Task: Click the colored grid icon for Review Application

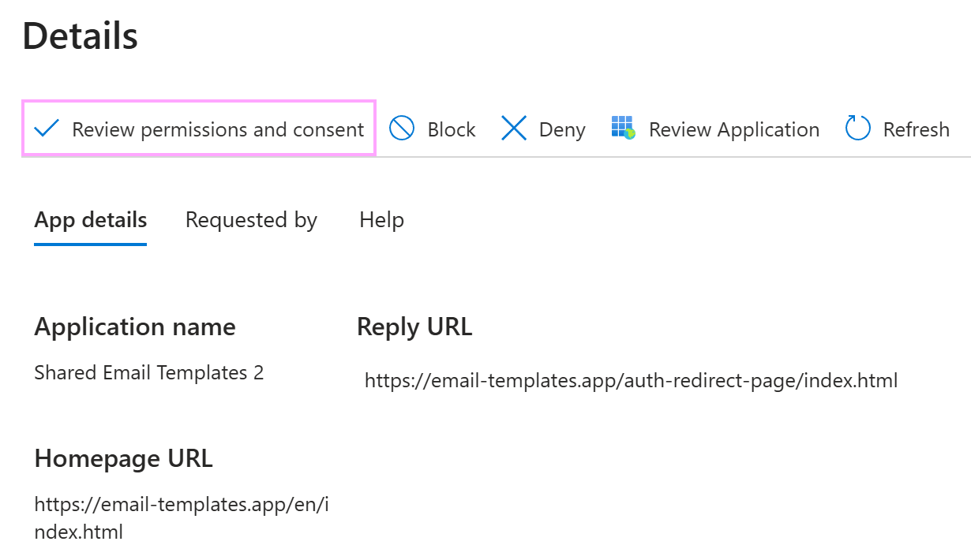Action: pyautogui.click(x=622, y=128)
